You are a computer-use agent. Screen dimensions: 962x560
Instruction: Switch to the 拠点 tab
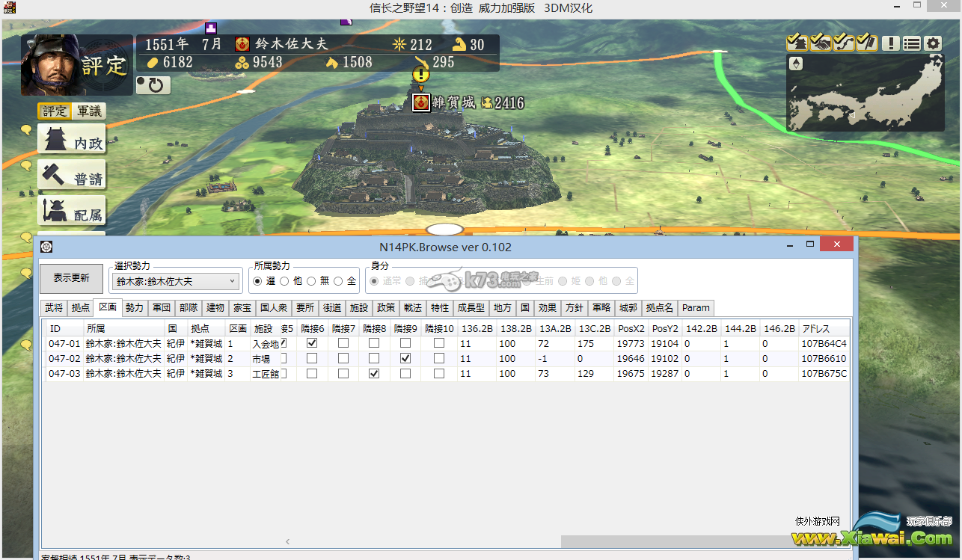80,307
